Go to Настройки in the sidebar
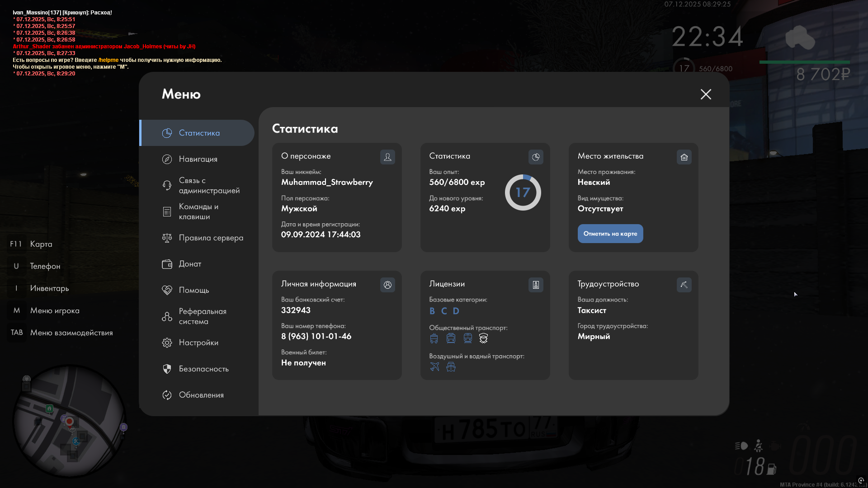Screen dimensions: 868x488 (198, 343)
